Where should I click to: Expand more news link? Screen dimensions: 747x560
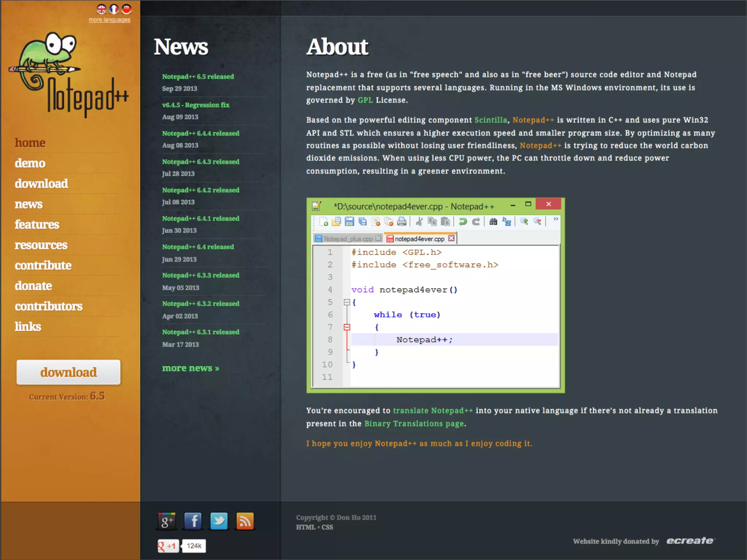[190, 368]
